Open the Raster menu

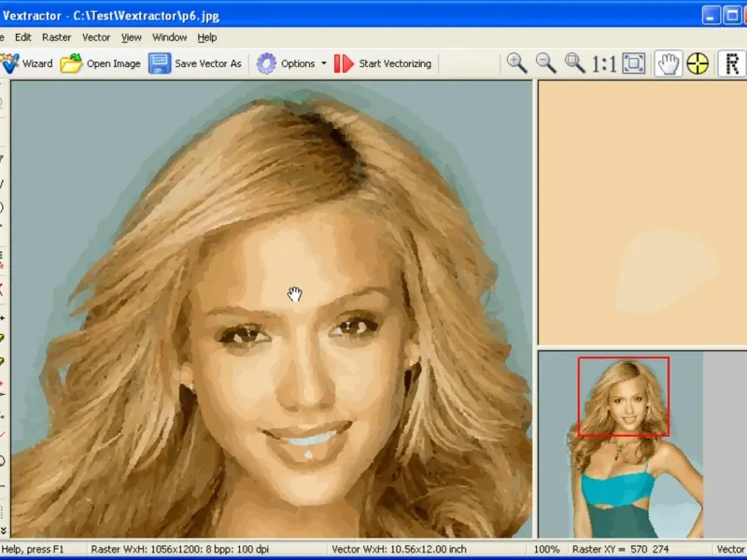tap(57, 37)
